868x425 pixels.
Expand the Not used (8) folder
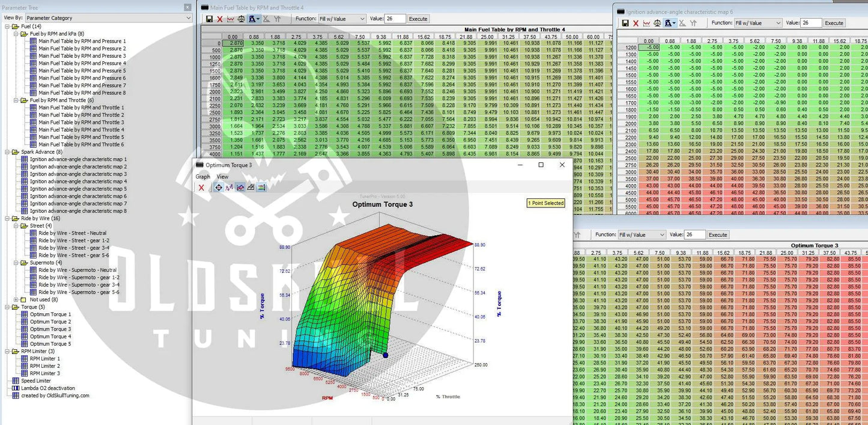[x=16, y=299]
